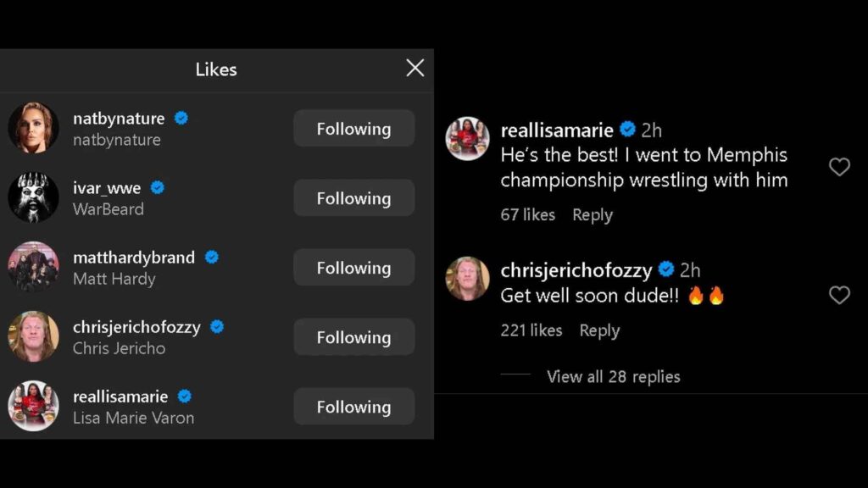
Task: Click reallisamarie's avatar in Likes list
Action: click(x=33, y=406)
